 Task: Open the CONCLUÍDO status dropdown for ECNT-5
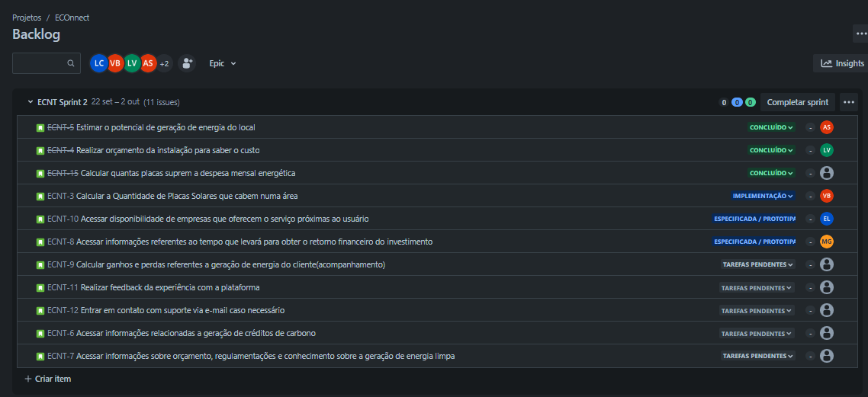point(771,128)
